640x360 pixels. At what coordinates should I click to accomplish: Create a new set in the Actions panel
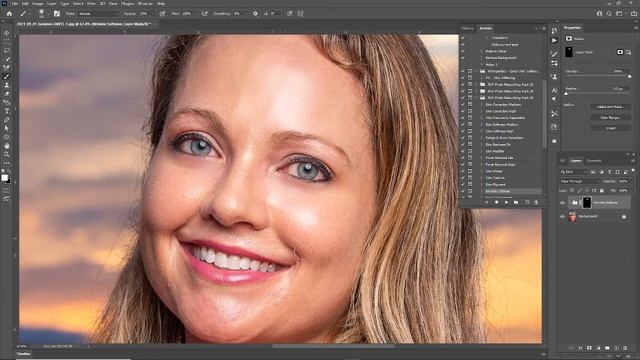516,202
